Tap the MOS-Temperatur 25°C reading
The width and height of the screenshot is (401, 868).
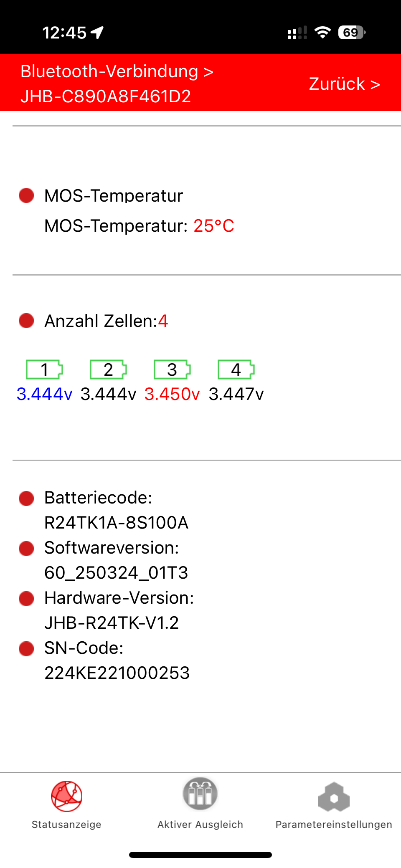click(213, 226)
